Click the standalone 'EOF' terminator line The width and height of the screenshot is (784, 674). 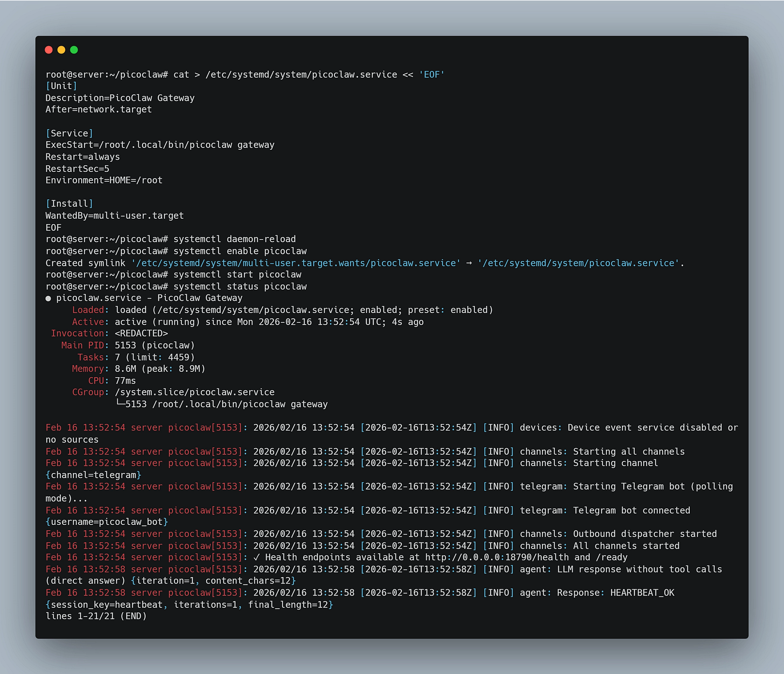tap(53, 227)
